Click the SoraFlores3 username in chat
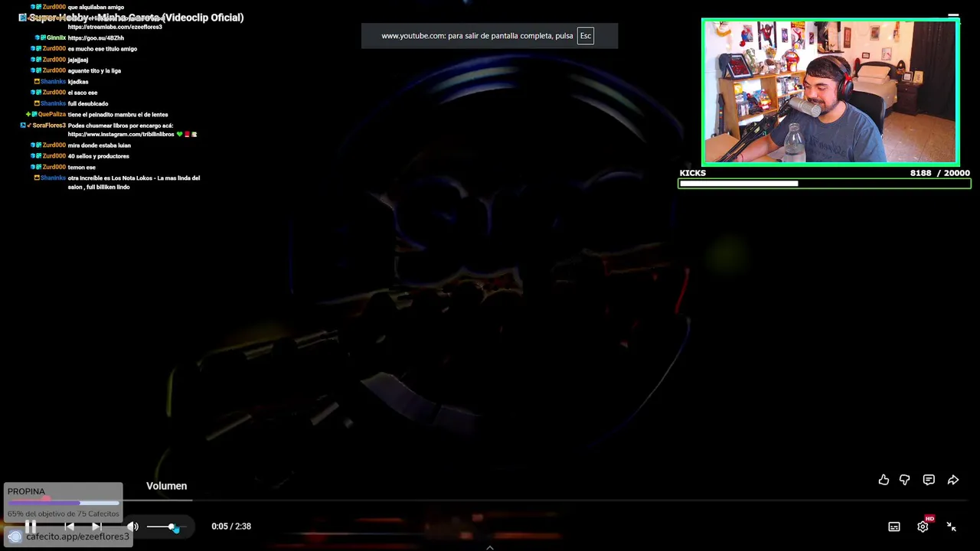The height and width of the screenshot is (551, 980). point(49,126)
